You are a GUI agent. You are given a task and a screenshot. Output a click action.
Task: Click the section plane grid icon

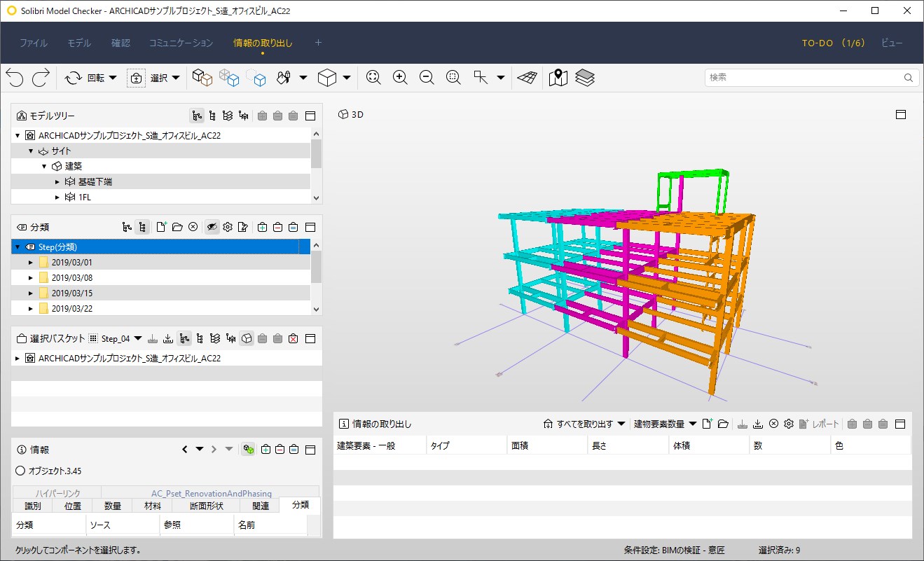click(527, 78)
